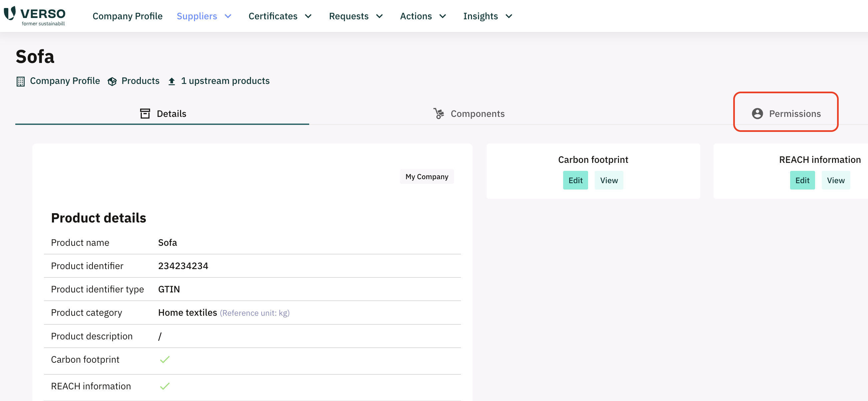Click the green checkmark beside REACH information
Viewport: 868px width, 401px height.
tap(165, 386)
